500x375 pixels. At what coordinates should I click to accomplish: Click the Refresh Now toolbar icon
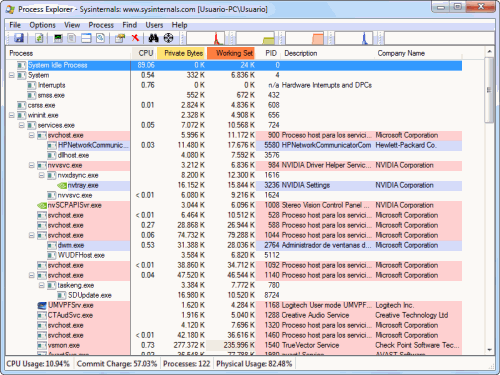pos(39,38)
